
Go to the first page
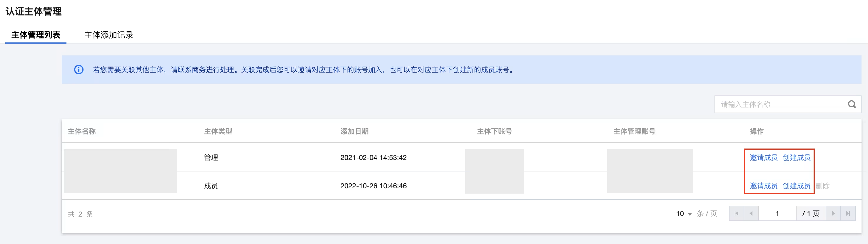(737, 213)
